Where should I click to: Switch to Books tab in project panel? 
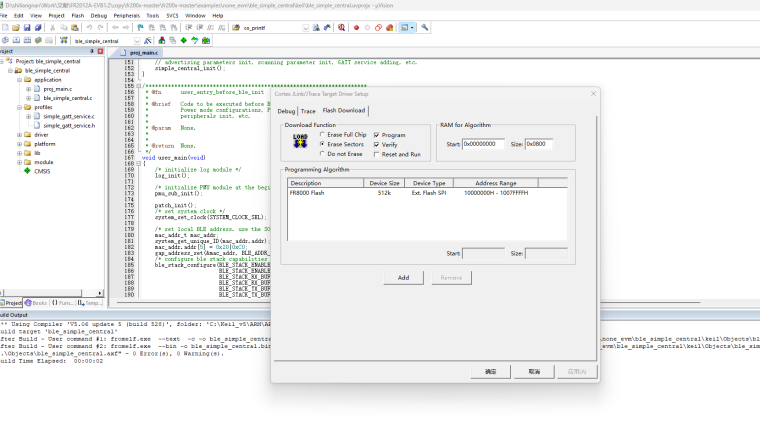pos(36,303)
